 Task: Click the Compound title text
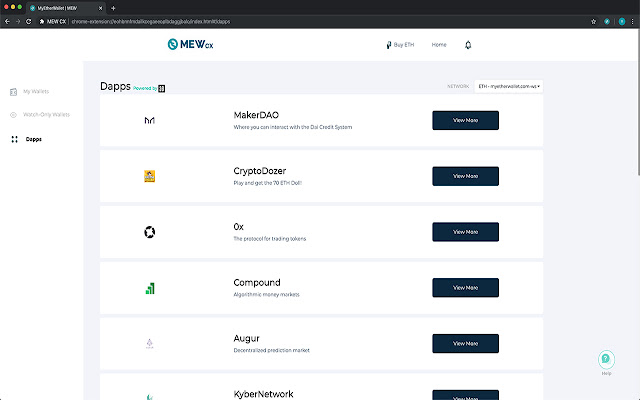point(257,282)
